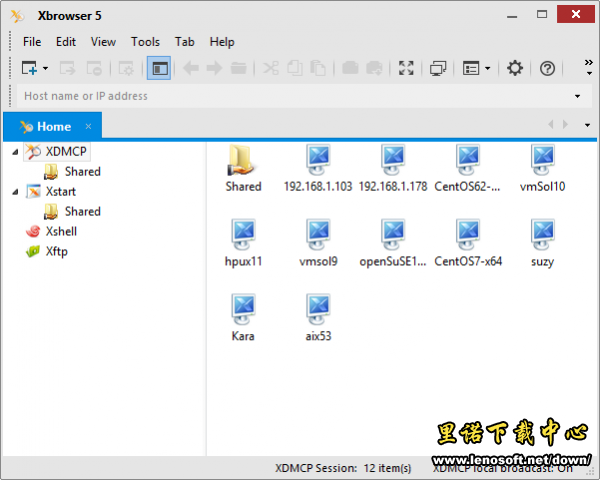
Task: Select the suzy session icon
Action: (543, 243)
